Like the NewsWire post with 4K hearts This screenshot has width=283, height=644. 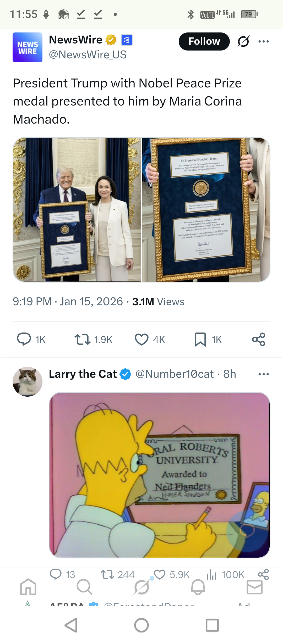point(141,340)
